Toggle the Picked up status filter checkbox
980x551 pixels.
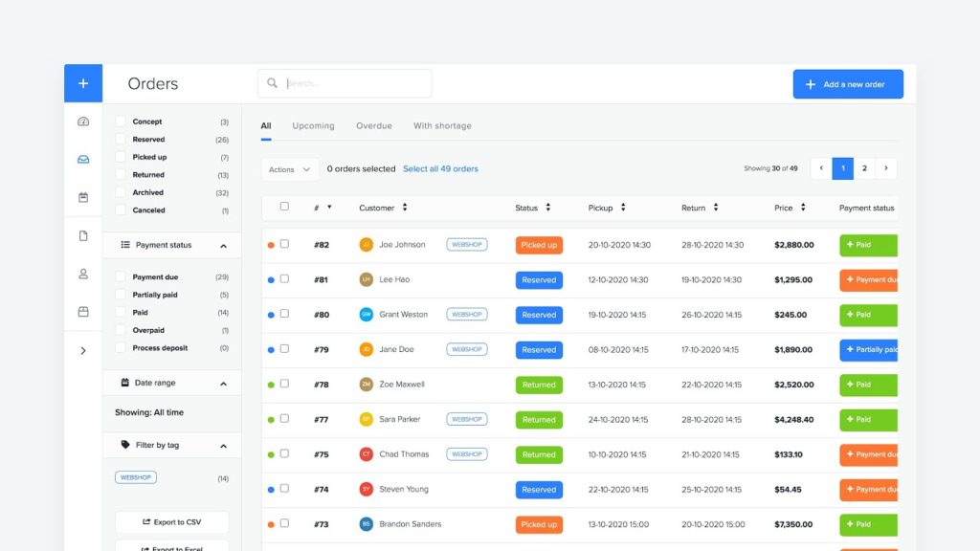121,157
